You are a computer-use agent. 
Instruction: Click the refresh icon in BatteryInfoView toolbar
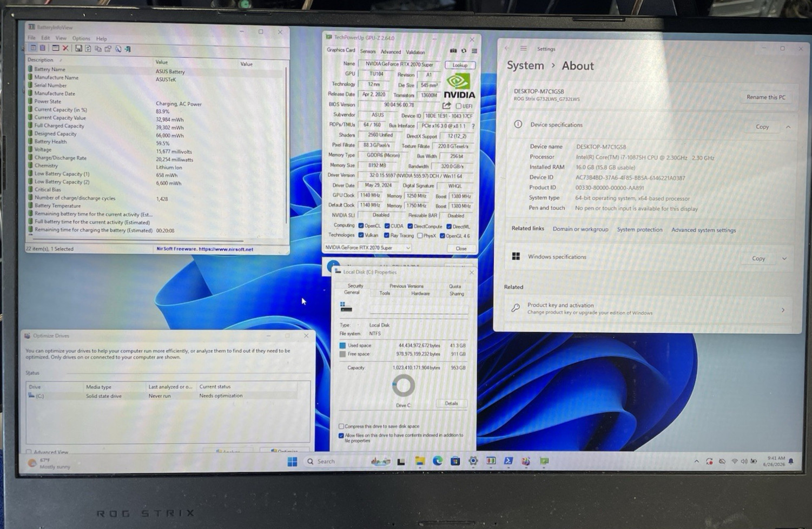[88, 49]
